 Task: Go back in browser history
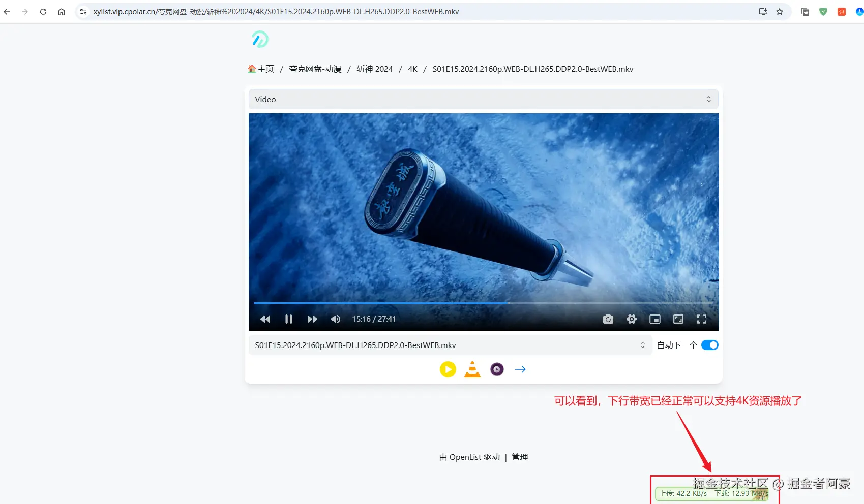(7, 12)
